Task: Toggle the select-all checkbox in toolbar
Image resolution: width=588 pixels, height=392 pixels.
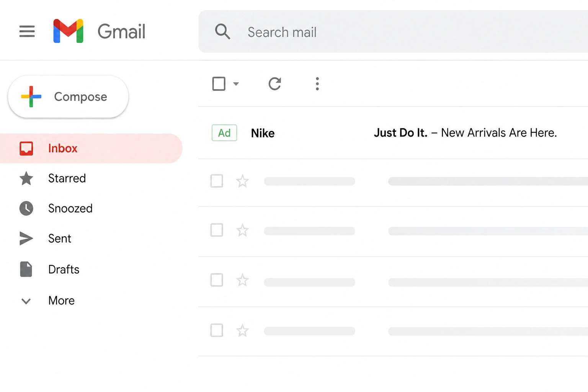Action: pyautogui.click(x=219, y=83)
